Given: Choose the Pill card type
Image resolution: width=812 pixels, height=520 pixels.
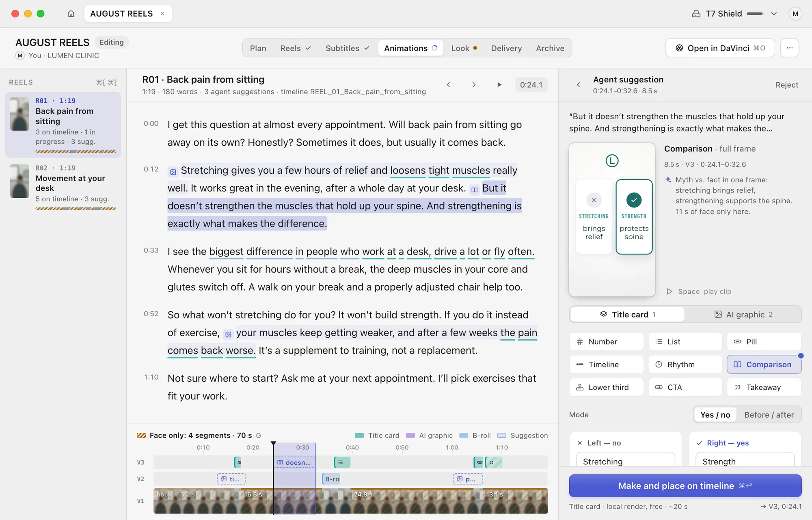Looking at the screenshot, I should (x=764, y=342).
